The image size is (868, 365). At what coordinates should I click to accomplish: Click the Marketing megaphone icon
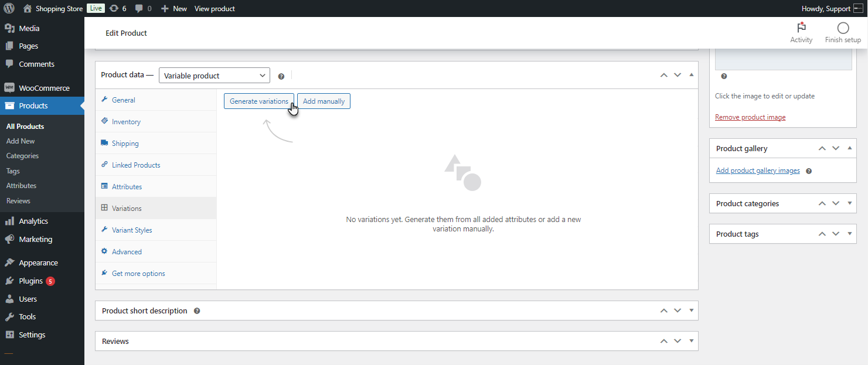pos(9,239)
